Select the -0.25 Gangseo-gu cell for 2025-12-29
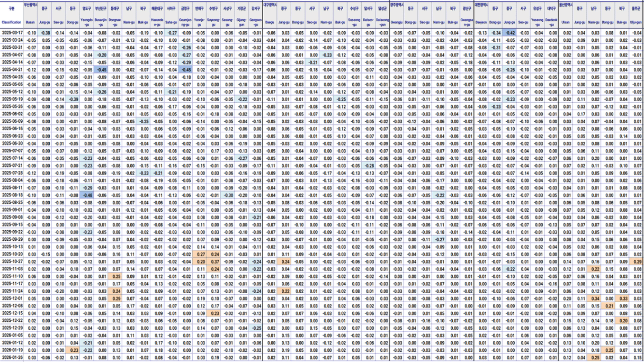The width and height of the screenshot is (644, 362). click(256, 328)
